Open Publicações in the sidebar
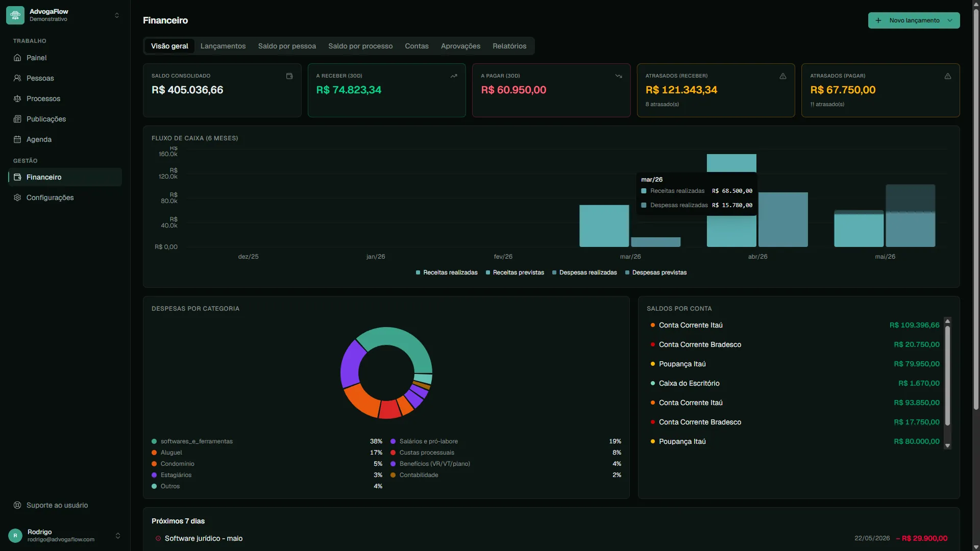 [65, 119]
